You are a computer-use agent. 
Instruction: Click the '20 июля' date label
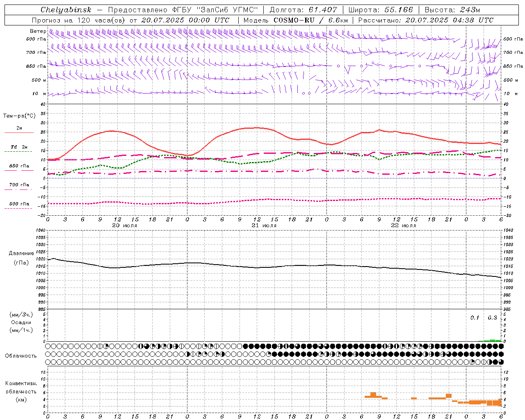125,226
